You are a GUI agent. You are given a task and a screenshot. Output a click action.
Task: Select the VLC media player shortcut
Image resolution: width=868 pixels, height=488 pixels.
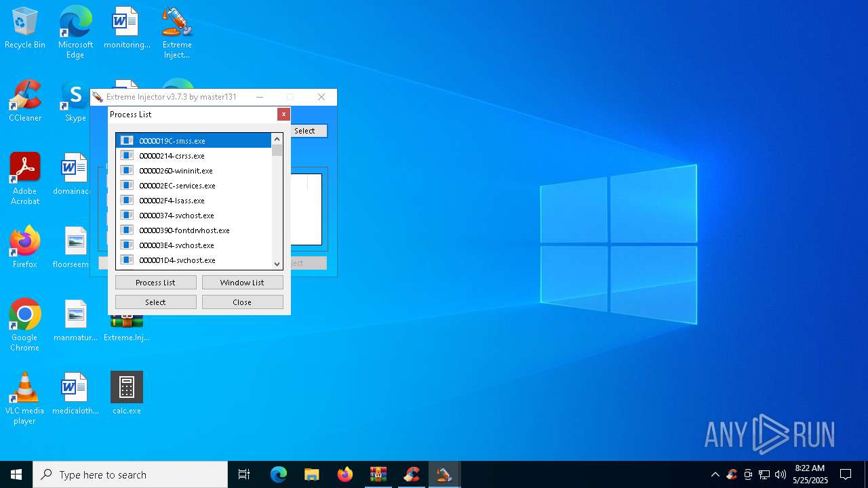pos(25,398)
